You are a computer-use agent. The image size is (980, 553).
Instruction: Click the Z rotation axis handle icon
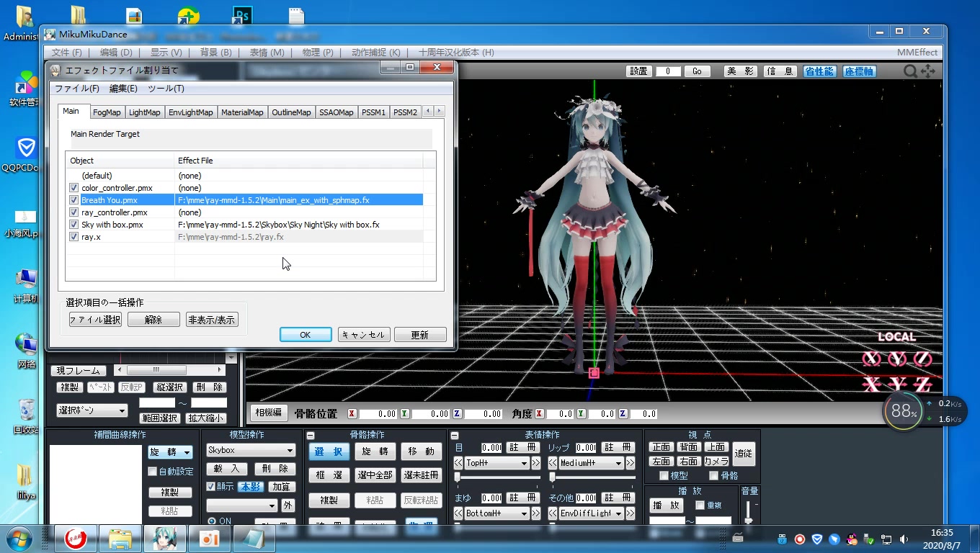(922, 359)
